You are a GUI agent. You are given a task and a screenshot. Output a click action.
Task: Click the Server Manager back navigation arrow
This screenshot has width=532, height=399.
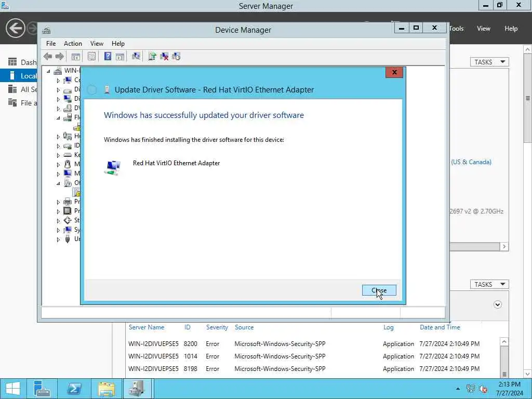tap(15, 28)
